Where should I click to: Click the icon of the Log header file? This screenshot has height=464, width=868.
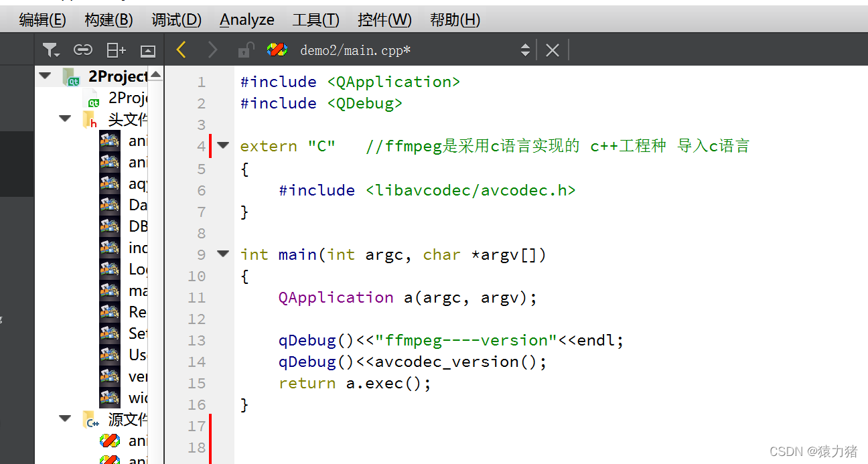pyautogui.click(x=110, y=269)
